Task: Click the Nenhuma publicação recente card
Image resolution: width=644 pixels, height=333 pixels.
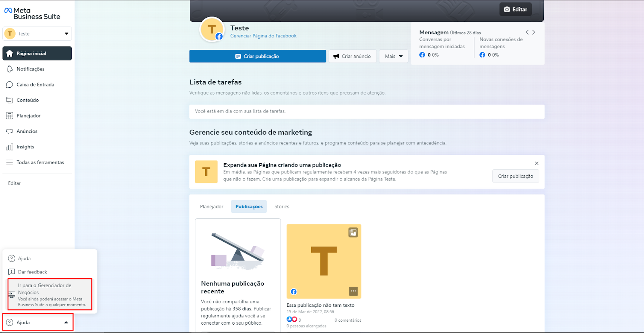Action: coord(238,275)
